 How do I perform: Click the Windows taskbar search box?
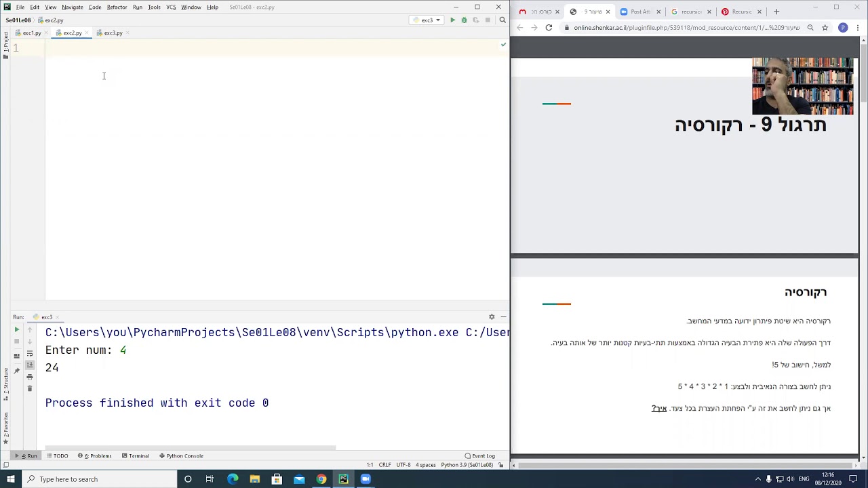tap(98, 479)
